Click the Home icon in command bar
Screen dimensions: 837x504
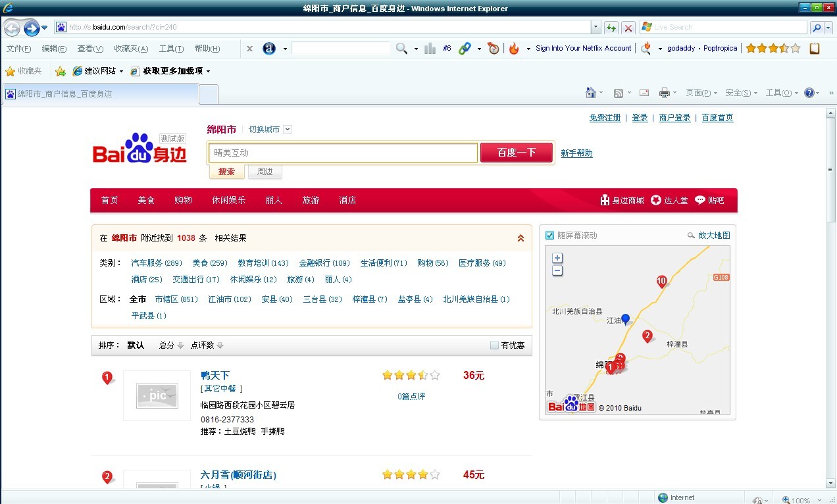591,93
